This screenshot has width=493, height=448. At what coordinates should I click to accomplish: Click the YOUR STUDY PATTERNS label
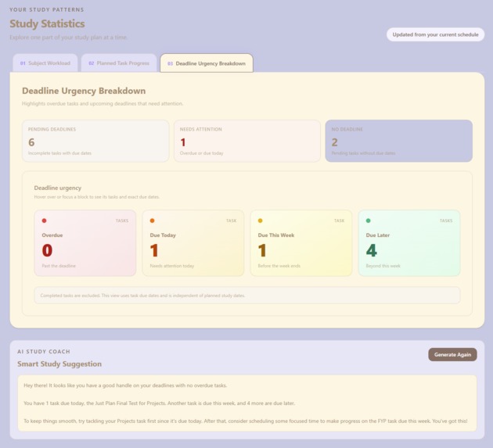click(x=47, y=9)
